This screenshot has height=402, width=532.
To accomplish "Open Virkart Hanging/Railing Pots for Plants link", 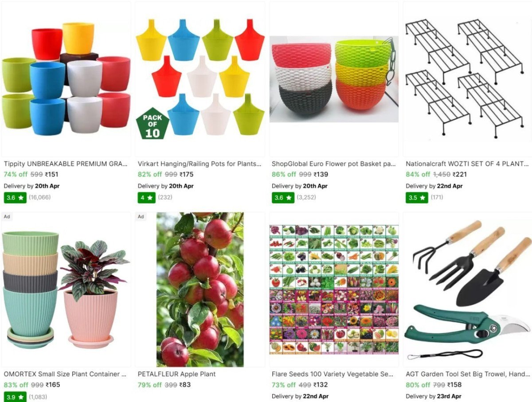I will 199,164.
